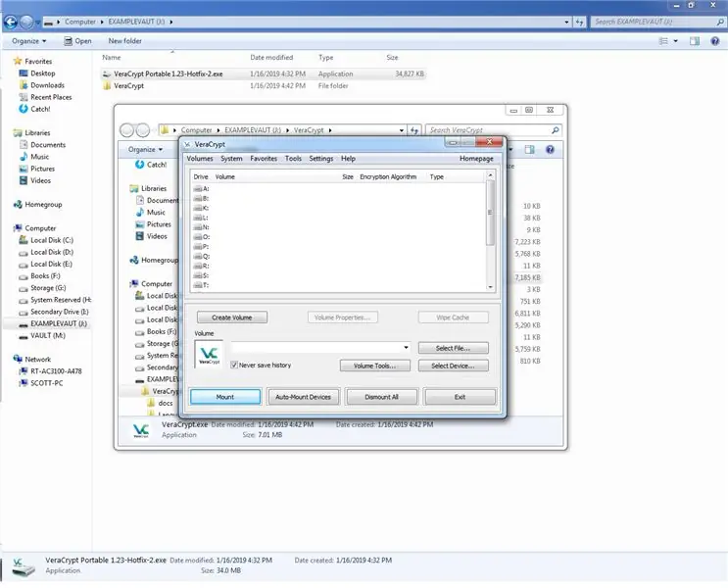The height and width of the screenshot is (588, 728).
Task: Open Music library in main sidebar
Action: [39, 157]
